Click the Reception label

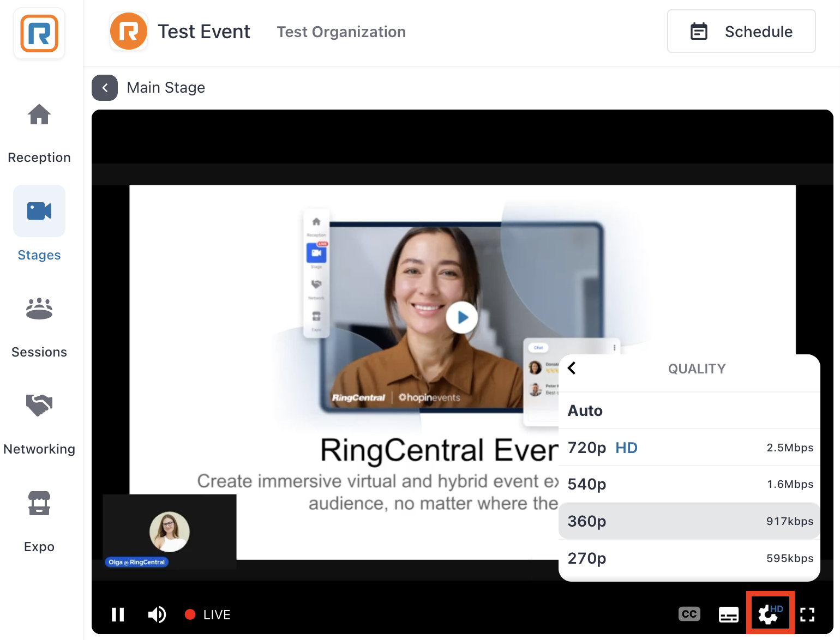point(39,158)
